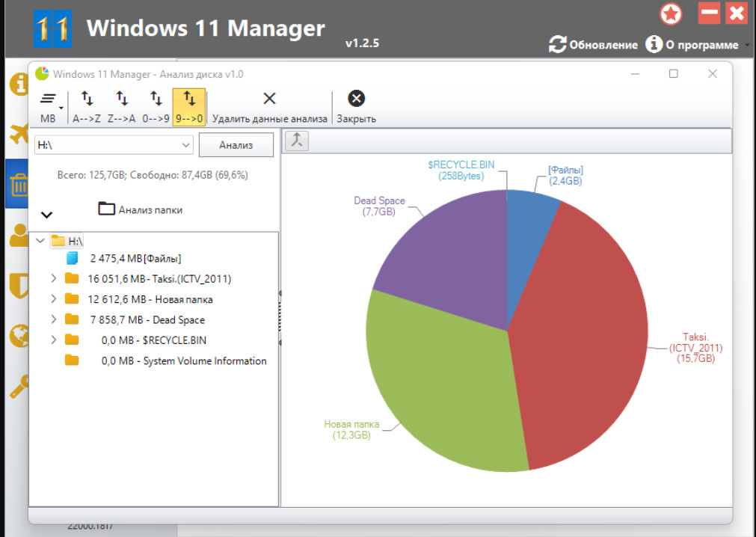
Task: Toggle the 9-->0 descending size sort
Action: point(189,106)
